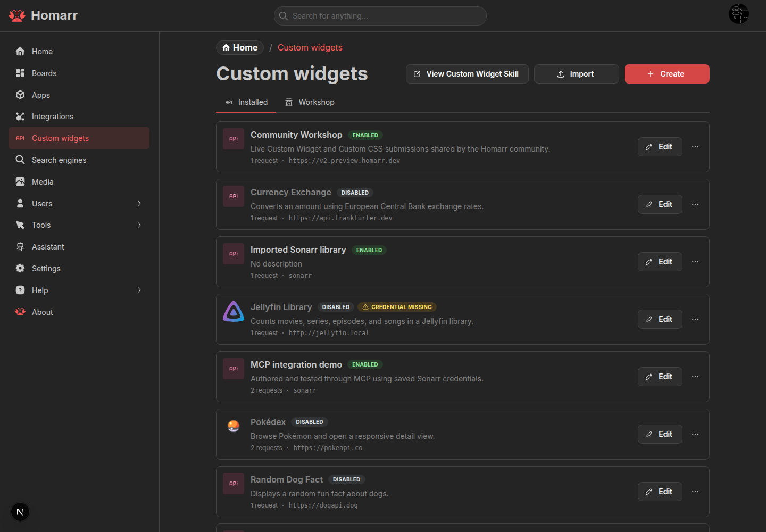Click the CREDENTIAL MISSING warning badge
The width and height of the screenshot is (766, 532).
click(397, 307)
